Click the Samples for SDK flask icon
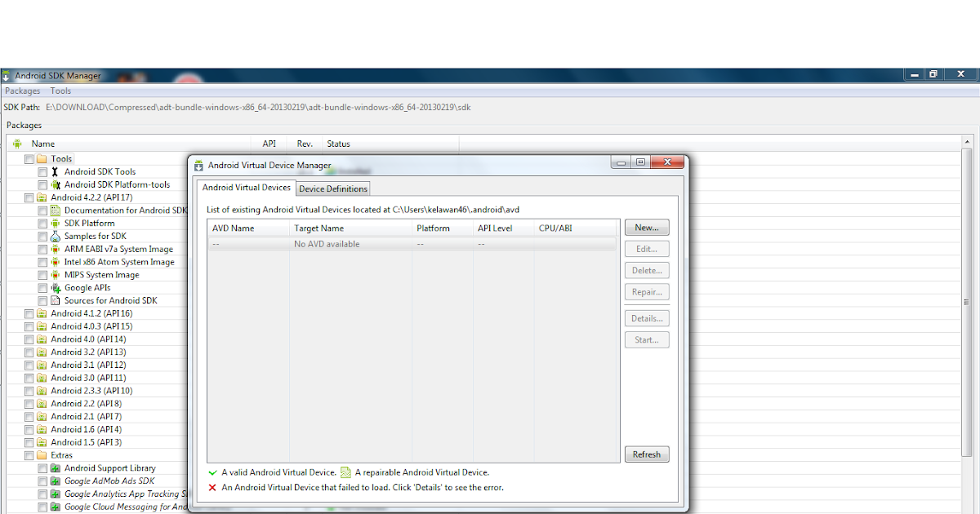Viewport: 980px width, 514px height. pos(55,237)
